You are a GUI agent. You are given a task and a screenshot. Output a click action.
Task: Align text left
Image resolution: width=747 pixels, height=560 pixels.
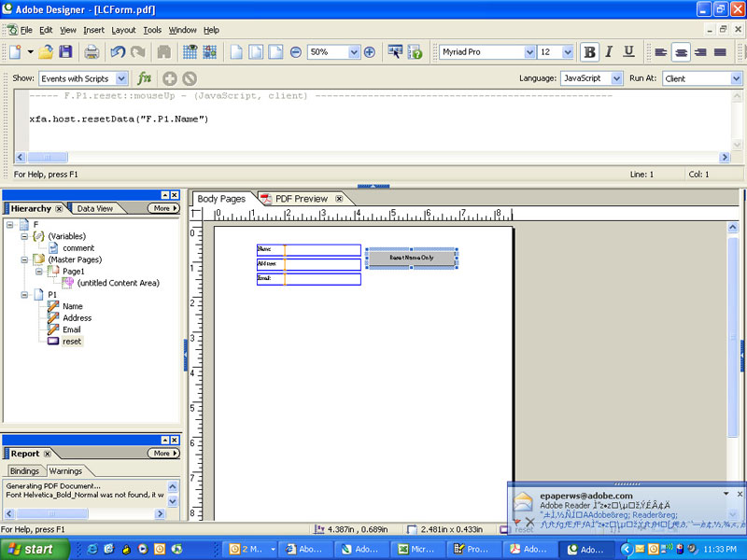pos(660,52)
